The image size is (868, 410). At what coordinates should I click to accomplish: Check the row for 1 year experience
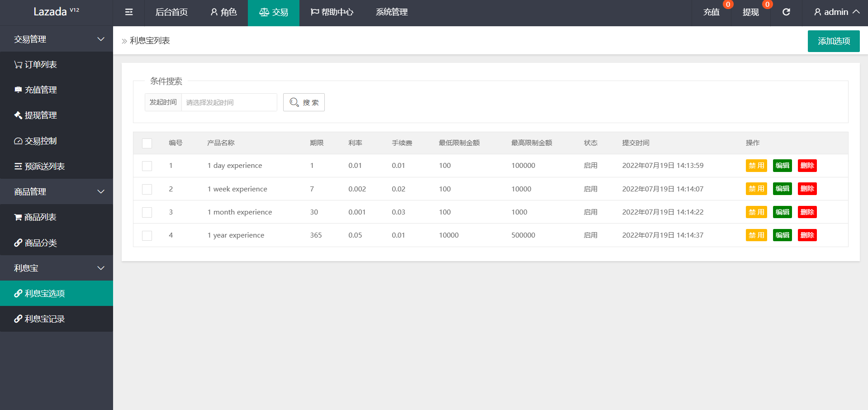147,236
